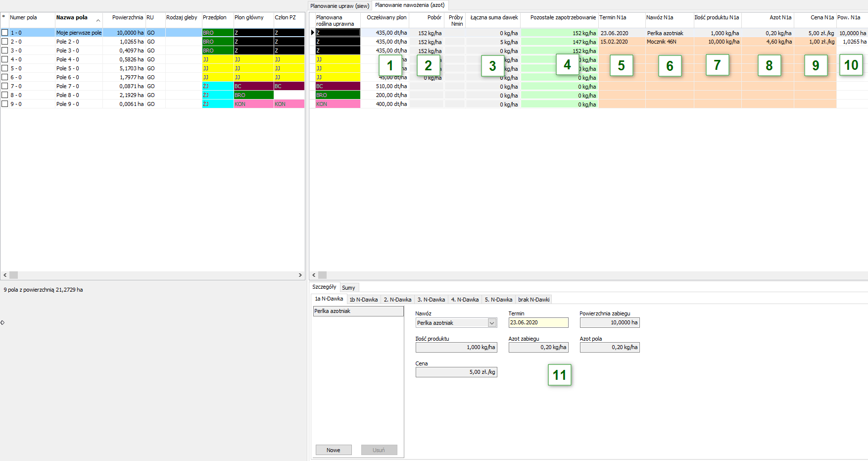Tick the checkbox for field 2 - 0
868x461 pixels.
(5, 42)
